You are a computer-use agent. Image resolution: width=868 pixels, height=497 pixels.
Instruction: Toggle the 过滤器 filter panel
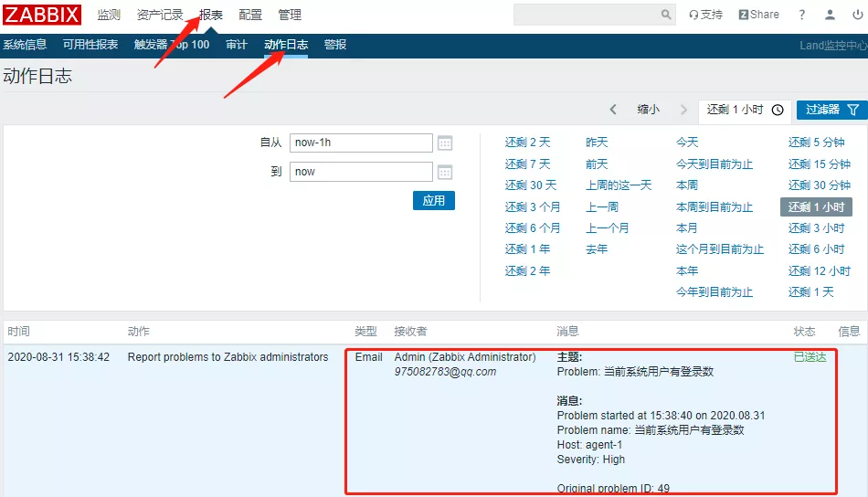tap(831, 110)
